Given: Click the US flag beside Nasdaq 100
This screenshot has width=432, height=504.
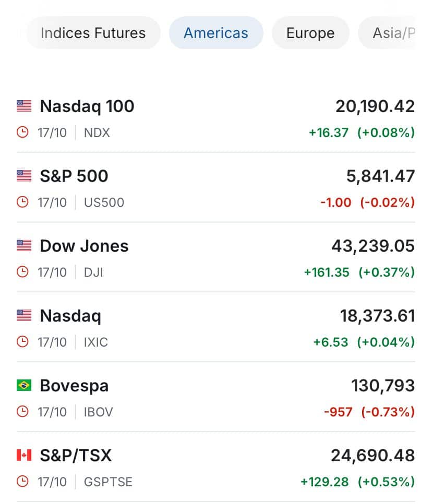Looking at the screenshot, I should coord(24,106).
